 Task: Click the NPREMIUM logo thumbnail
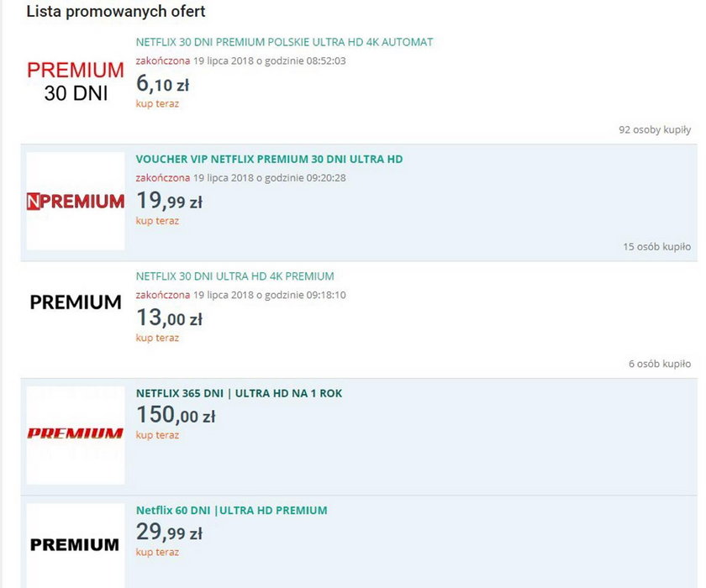click(x=76, y=201)
